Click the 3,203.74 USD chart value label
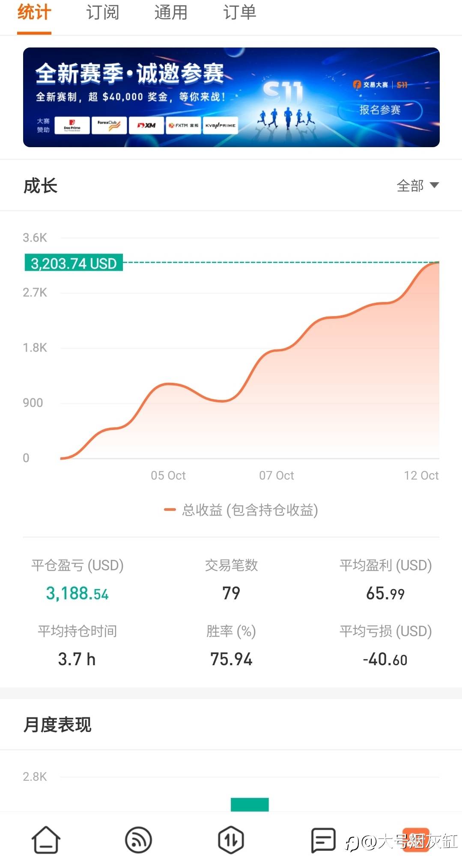This screenshot has width=462, height=868. pyautogui.click(x=74, y=263)
